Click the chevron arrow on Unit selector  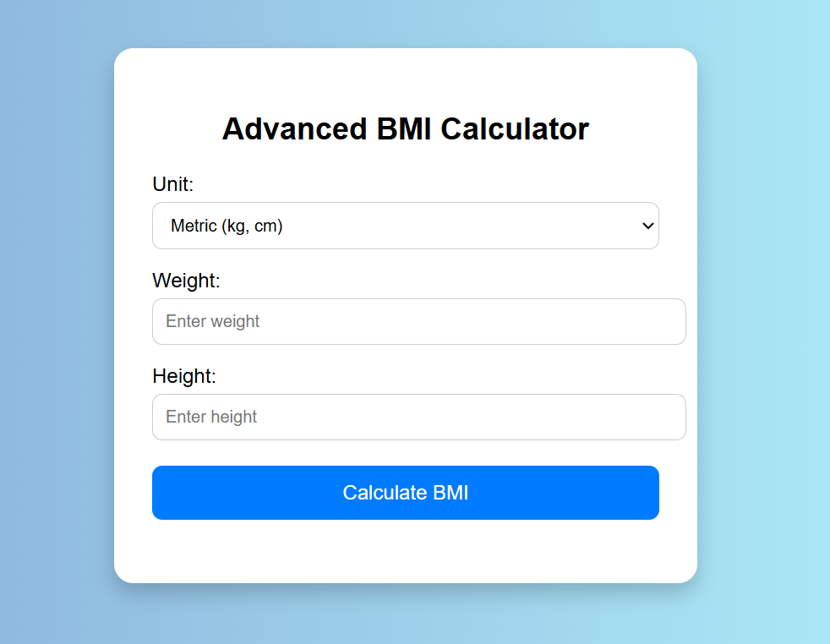pos(648,226)
